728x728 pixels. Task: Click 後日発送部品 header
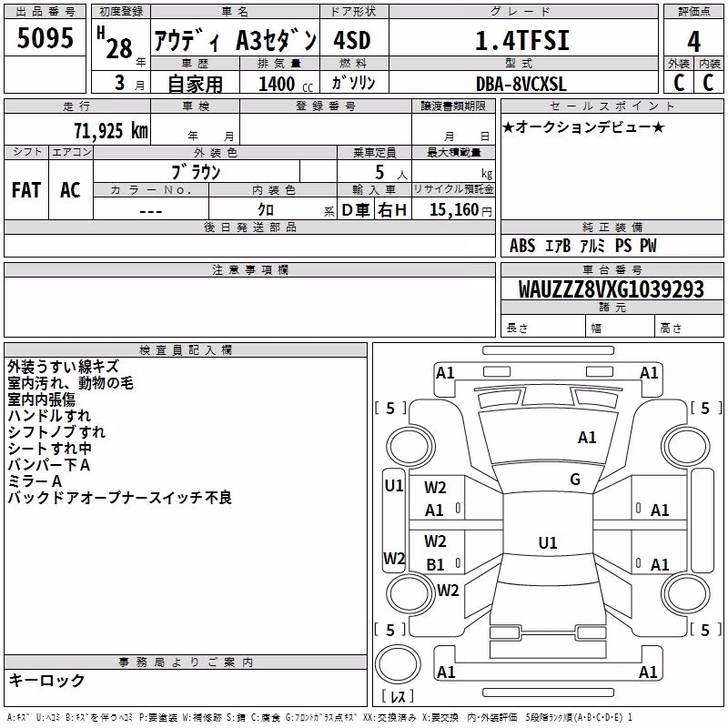coord(249,227)
